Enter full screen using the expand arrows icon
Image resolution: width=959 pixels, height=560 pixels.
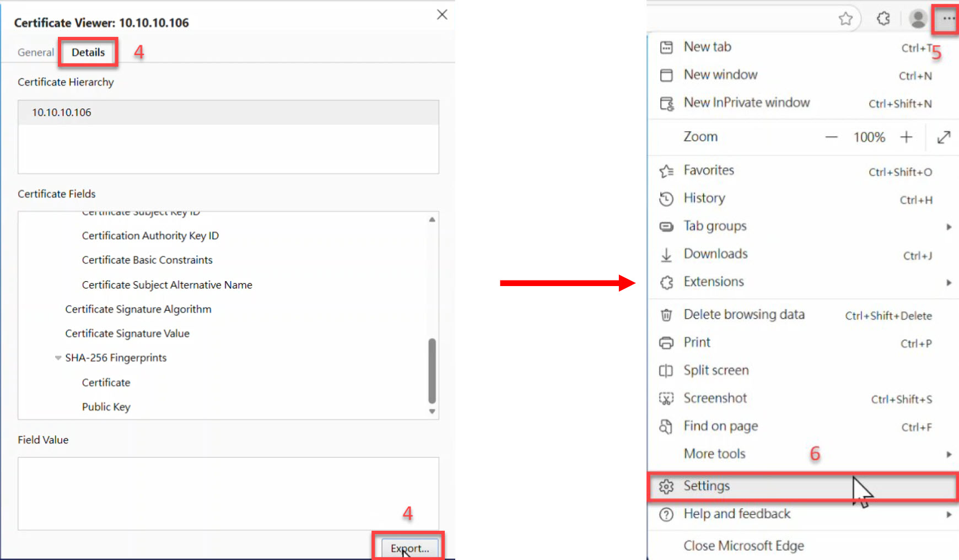click(x=944, y=137)
